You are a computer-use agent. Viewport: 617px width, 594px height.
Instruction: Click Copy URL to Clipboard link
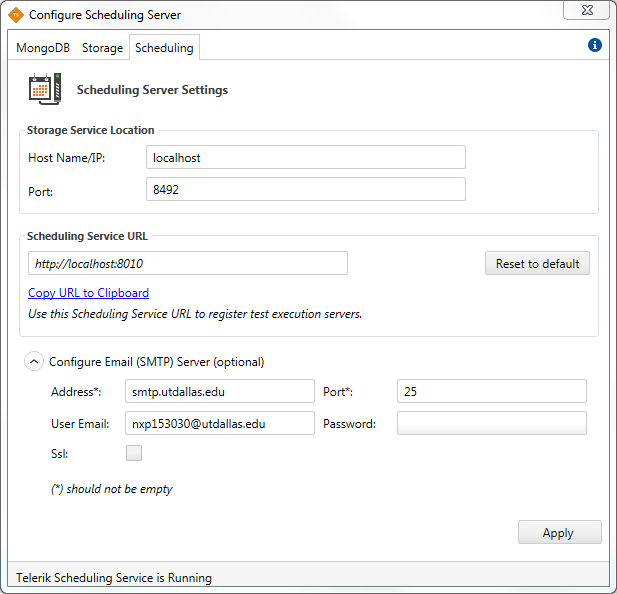pos(88,293)
